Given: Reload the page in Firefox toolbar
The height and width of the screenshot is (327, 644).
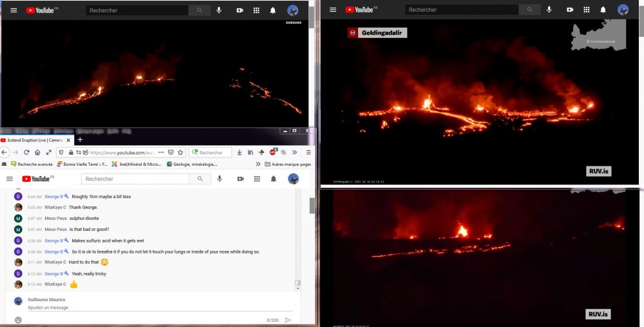Looking at the screenshot, I should tap(26, 152).
